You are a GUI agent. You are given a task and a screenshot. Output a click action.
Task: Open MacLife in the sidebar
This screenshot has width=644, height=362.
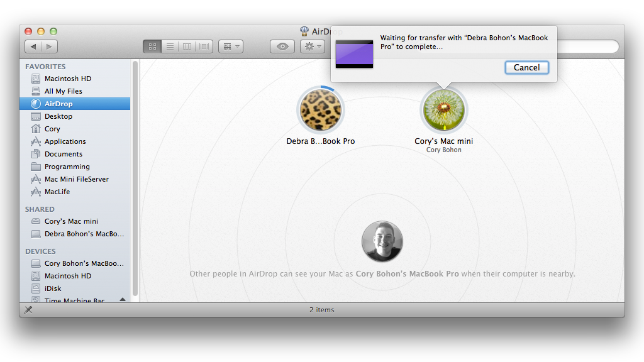tap(75, 192)
